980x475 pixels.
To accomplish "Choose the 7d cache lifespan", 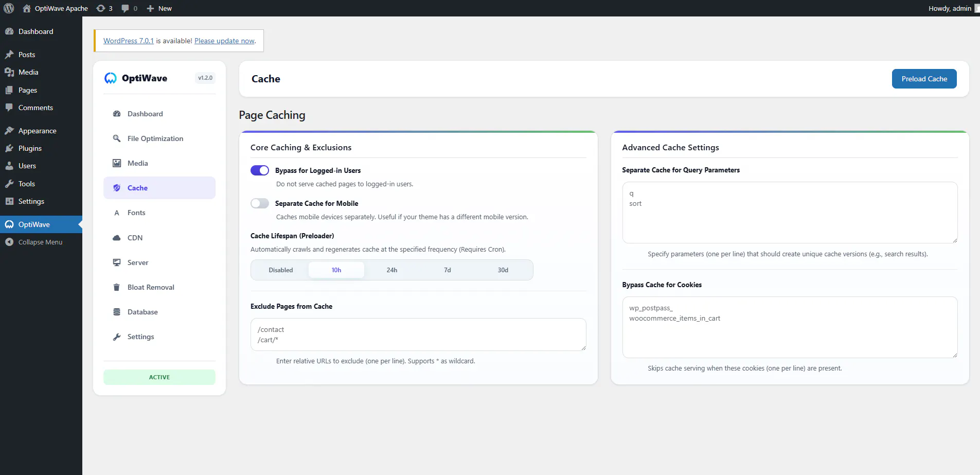I will pos(448,270).
